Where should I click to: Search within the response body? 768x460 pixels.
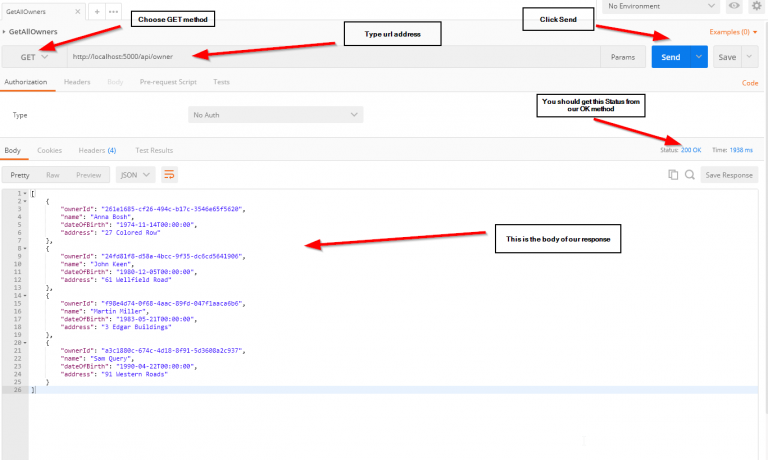689,175
